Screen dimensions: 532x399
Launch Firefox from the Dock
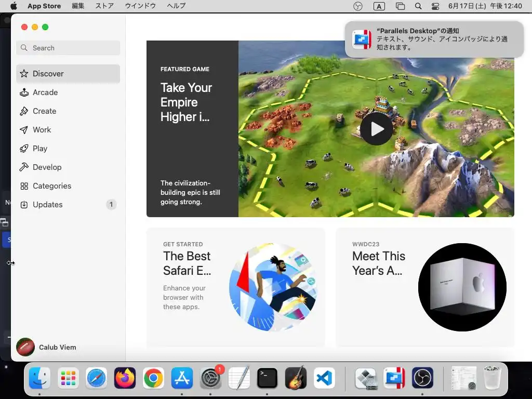point(125,378)
